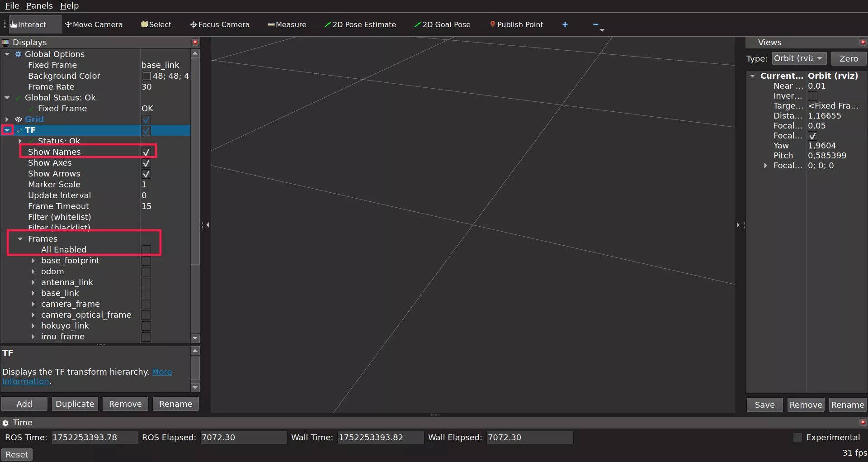Uncheck the Grid display checkbox
The width and height of the screenshot is (868, 462).
[x=146, y=119]
